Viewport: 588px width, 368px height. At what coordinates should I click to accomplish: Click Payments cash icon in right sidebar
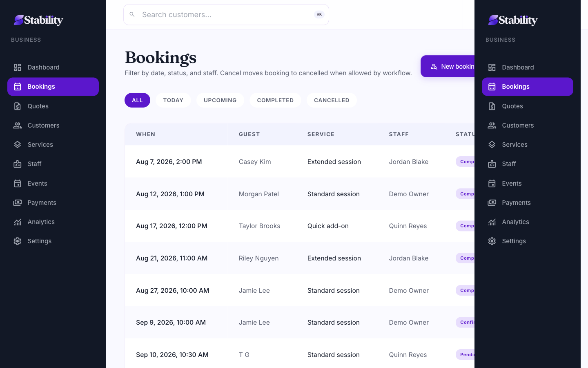tap(492, 203)
